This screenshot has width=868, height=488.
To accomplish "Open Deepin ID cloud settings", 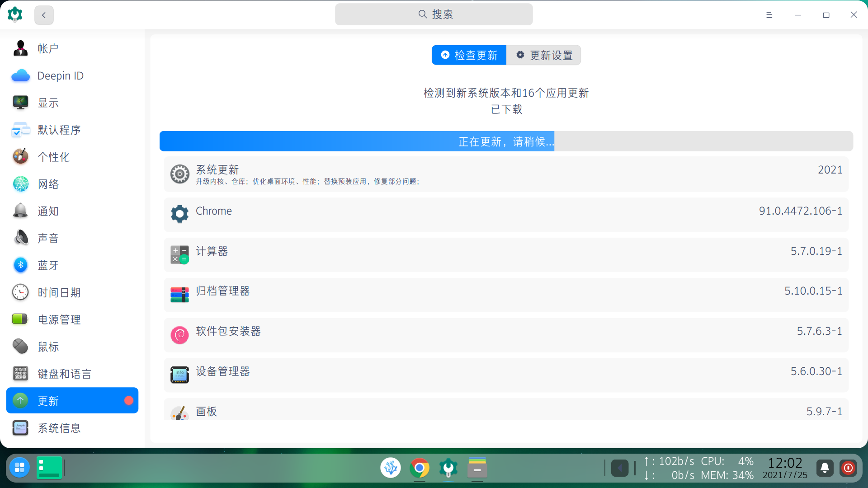I will click(20, 75).
